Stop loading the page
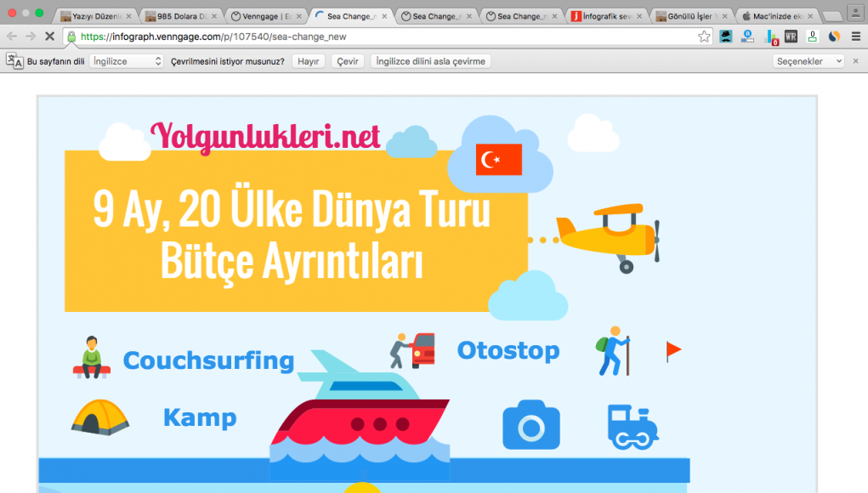 [x=49, y=37]
